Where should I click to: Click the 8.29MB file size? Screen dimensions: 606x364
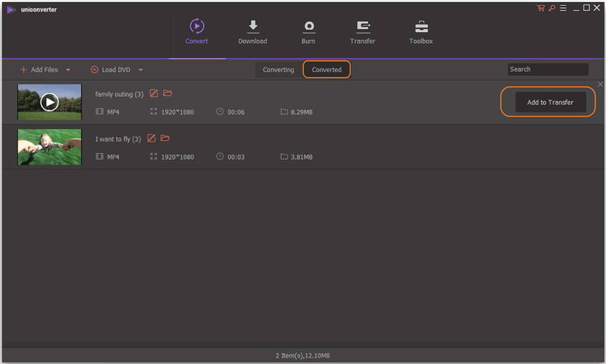[302, 112]
